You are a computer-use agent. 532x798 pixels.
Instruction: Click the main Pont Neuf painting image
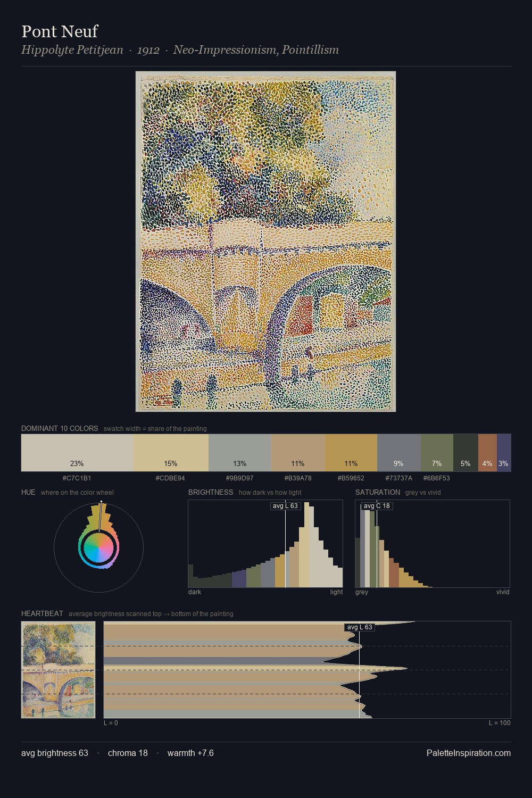(x=265, y=242)
